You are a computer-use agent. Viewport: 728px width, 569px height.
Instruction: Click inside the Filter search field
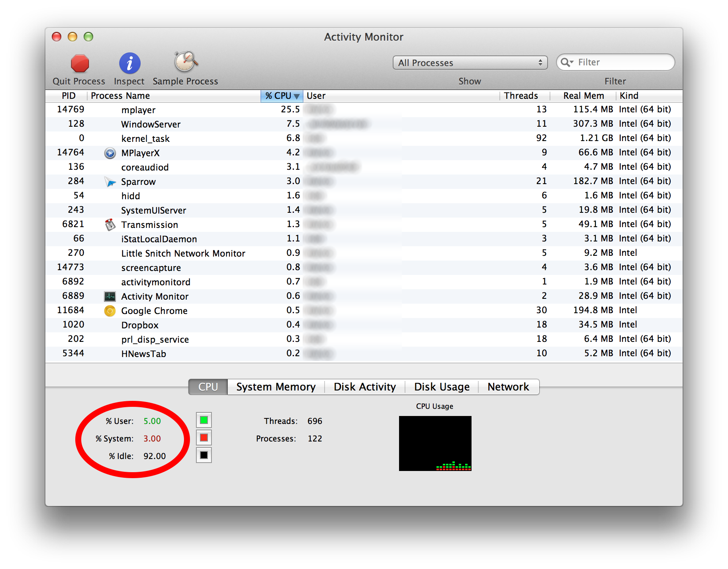pos(615,62)
